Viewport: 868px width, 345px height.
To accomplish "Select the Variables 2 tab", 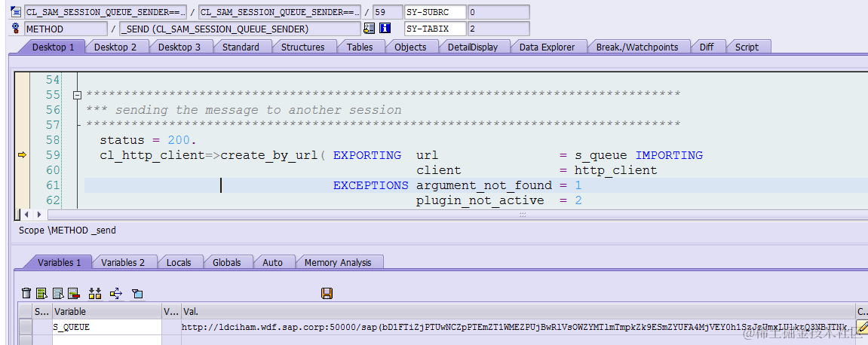I will (x=123, y=263).
